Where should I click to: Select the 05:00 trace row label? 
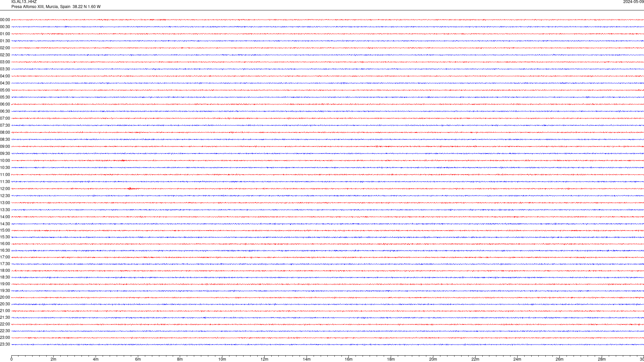click(5, 90)
